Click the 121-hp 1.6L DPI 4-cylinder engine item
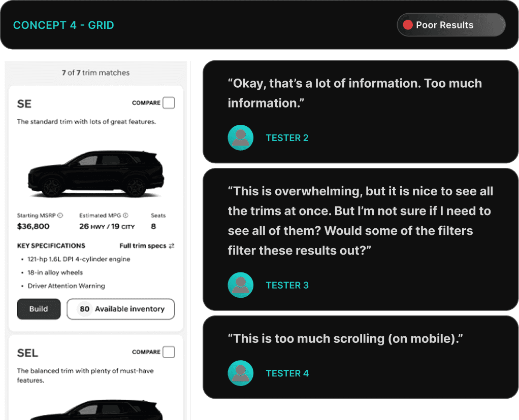The height and width of the screenshot is (420, 519). [x=78, y=259]
